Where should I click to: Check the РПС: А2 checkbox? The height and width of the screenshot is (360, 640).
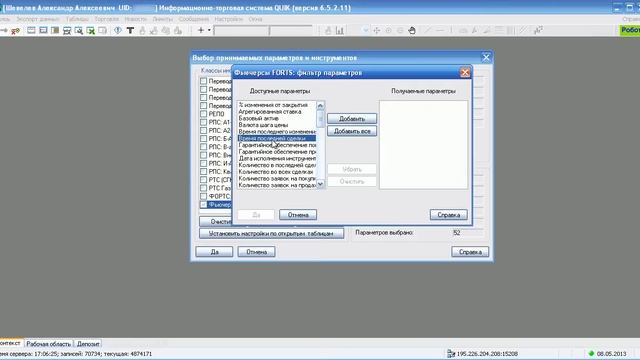203,130
